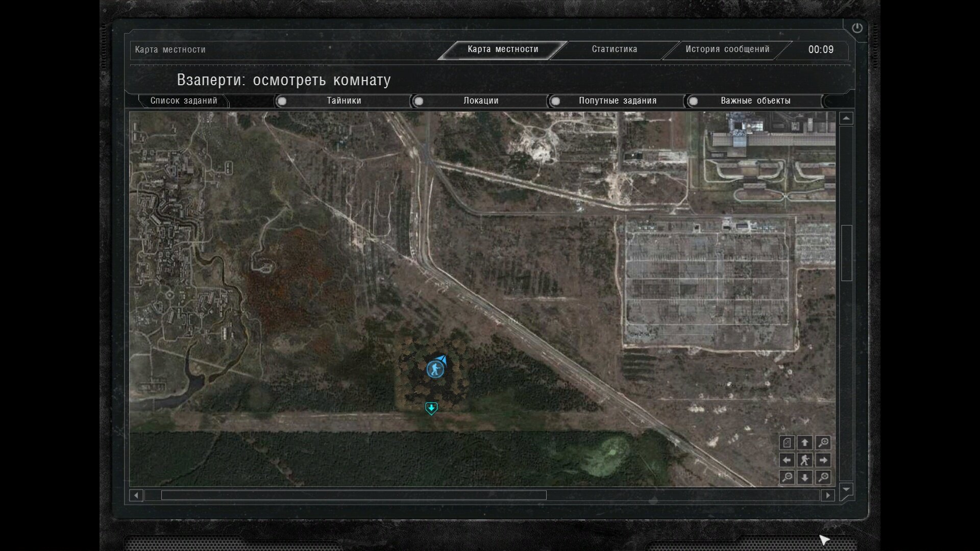This screenshot has width=980, height=551.
Task: Click the 00:09 clock readout
Action: (x=821, y=49)
